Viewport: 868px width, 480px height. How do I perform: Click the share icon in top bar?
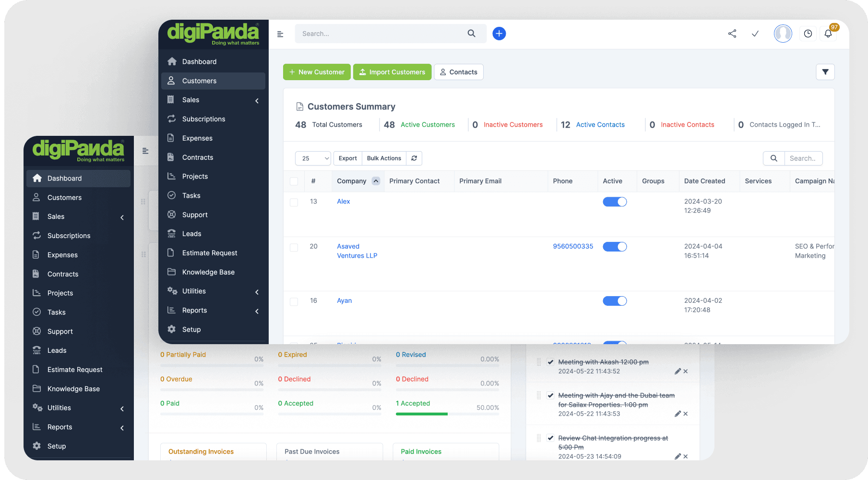pyautogui.click(x=732, y=34)
